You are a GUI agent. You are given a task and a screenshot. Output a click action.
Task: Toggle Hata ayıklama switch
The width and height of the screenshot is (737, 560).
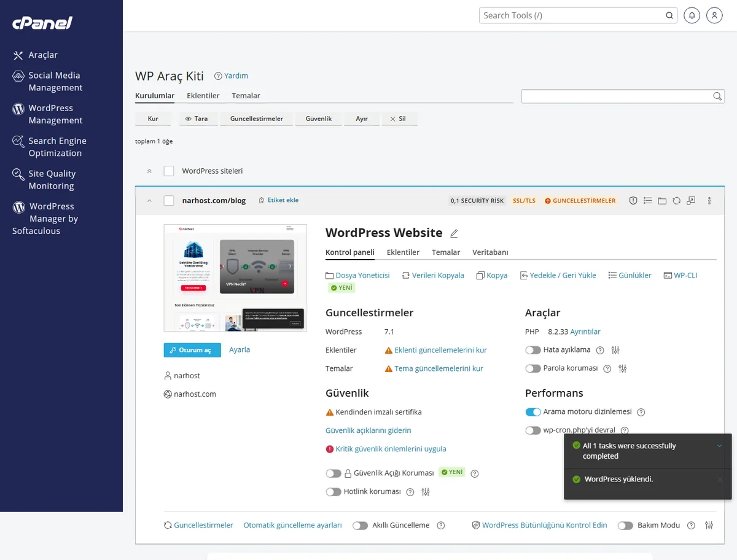point(532,350)
